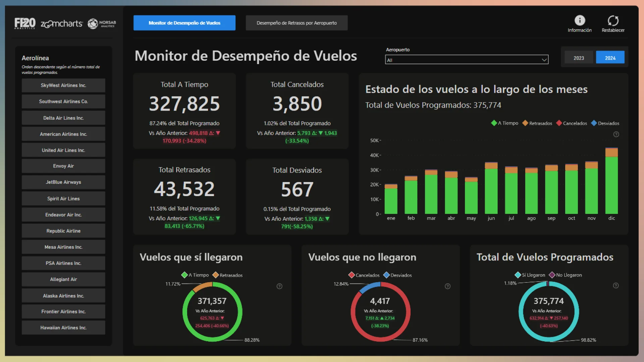Click the jun bar in monthly chart

click(491, 188)
